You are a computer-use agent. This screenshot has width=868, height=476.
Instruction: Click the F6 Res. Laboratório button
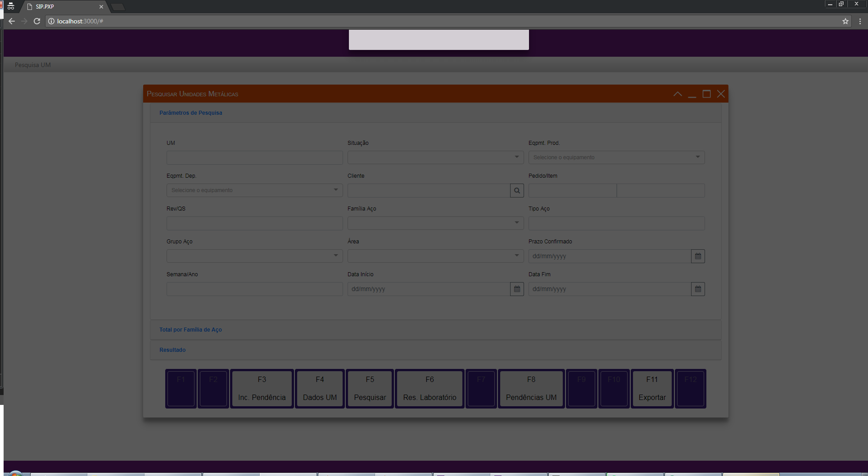(x=429, y=389)
